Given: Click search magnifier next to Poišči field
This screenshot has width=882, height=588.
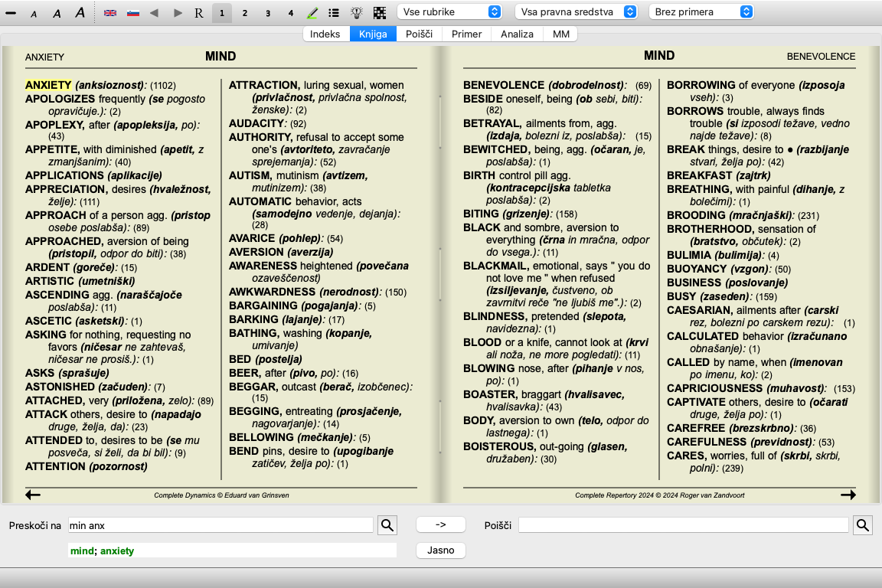Looking at the screenshot, I should pyautogui.click(x=863, y=525).
